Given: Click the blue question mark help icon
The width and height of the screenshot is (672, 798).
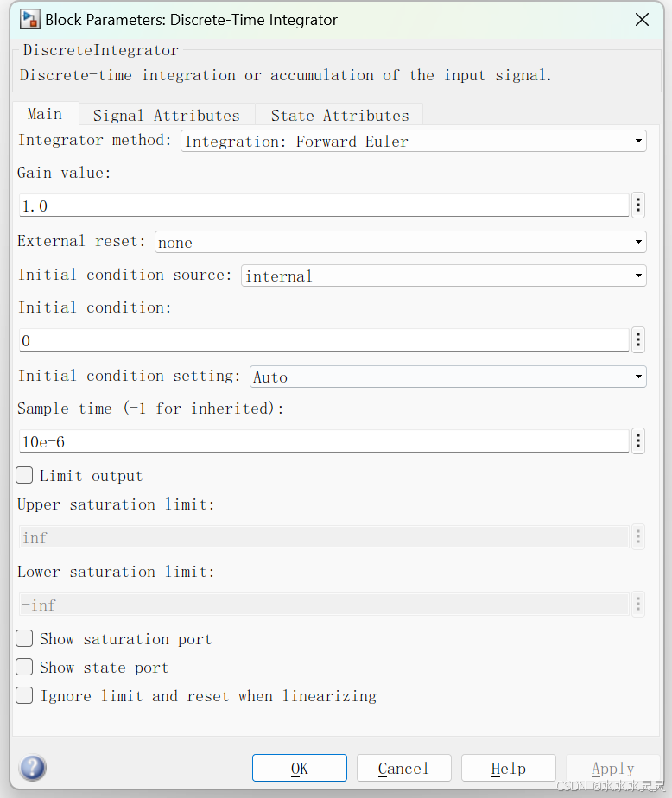Looking at the screenshot, I should (x=33, y=768).
